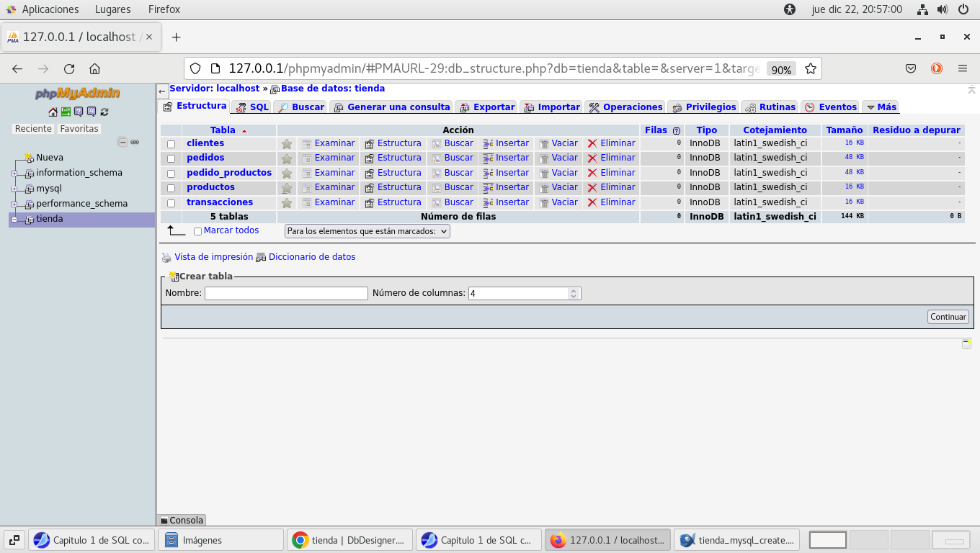Open the 'Para los elementos que están marcados' dropdown
The height and width of the screenshot is (553, 980).
pos(367,231)
